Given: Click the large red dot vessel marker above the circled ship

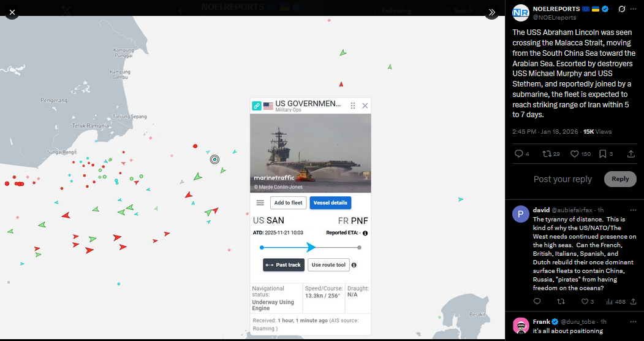Looking at the screenshot, I should tap(195, 146).
